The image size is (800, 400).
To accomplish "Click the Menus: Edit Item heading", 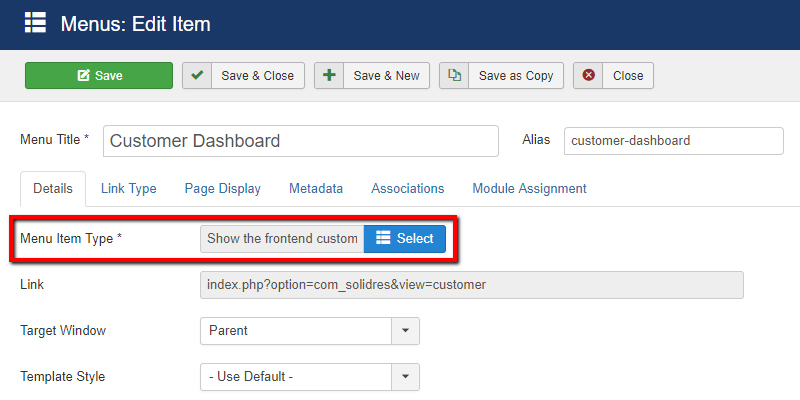I will [x=135, y=24].
